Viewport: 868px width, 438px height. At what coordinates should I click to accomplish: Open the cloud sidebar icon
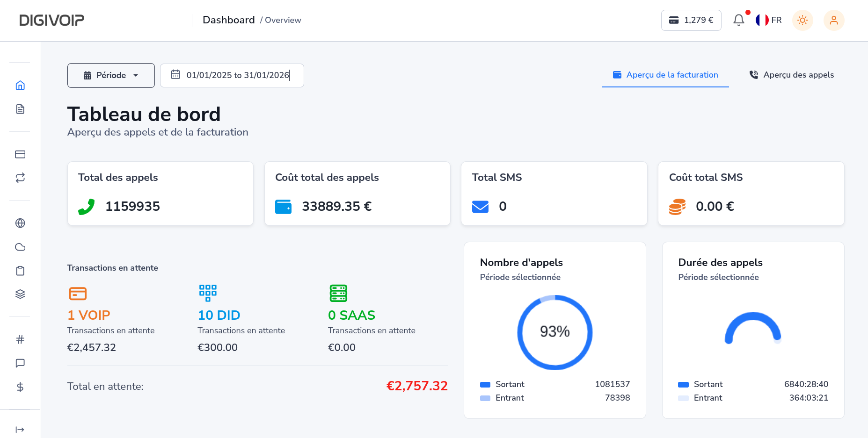[20, 247]
